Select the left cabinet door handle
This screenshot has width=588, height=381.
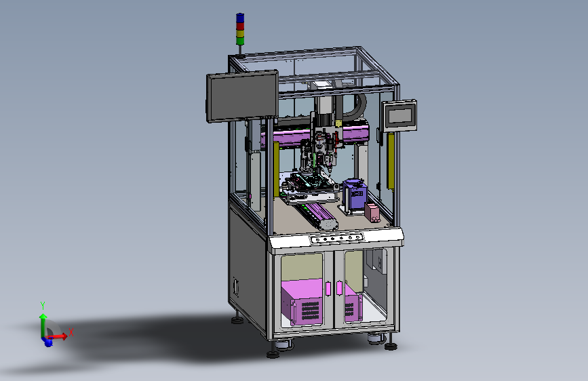pos(328,289)
